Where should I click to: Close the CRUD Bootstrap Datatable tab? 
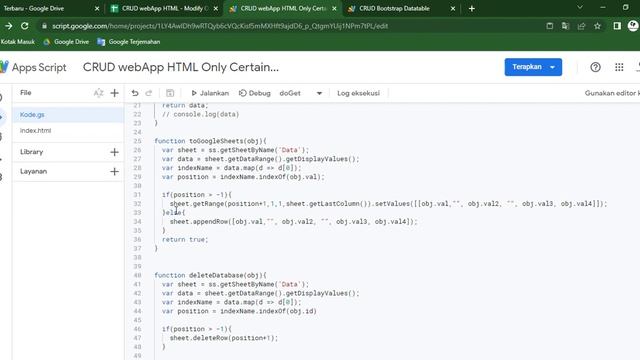[453, 9]
